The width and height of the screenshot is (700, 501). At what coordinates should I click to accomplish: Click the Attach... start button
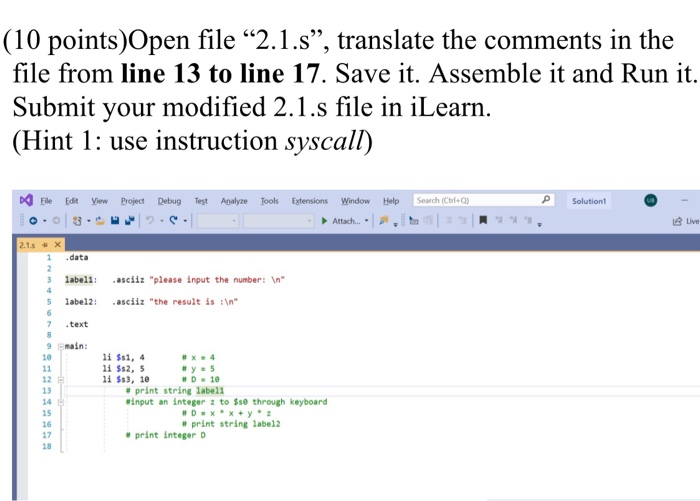342,221
